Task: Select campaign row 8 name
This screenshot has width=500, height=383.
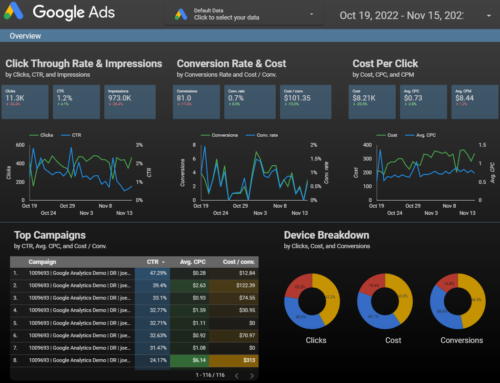Action: click(80, 360)
